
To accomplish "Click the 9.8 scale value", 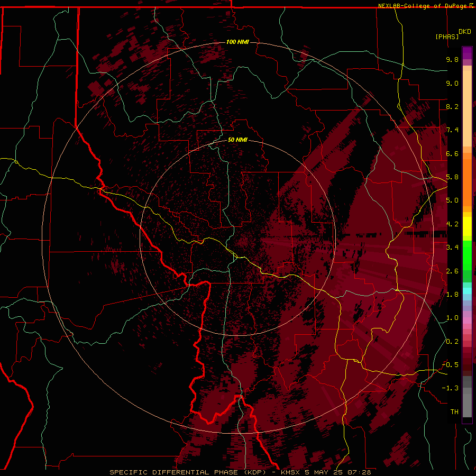I will click(452, 59).
